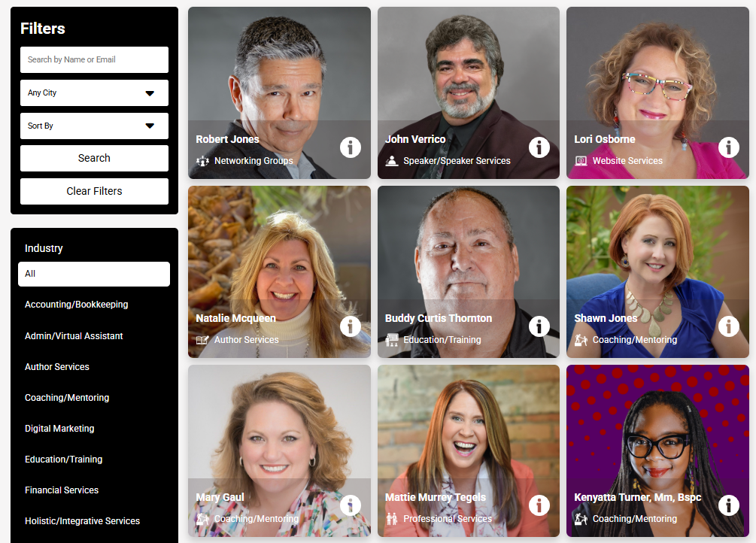Click Kenyatta Turner info icon
Image resolution: width=756 pixels, height=543 pixels.
pyautogui.click(x=728, y=505)
